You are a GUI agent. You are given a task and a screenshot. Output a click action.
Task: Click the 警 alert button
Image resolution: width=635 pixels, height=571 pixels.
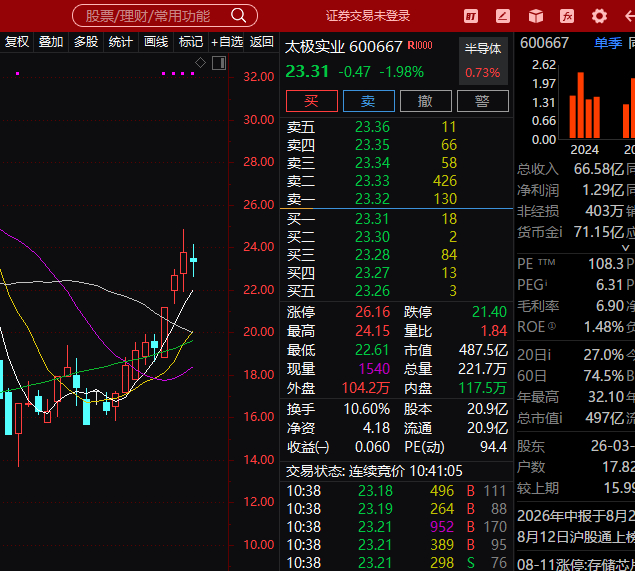pos(483,101)
